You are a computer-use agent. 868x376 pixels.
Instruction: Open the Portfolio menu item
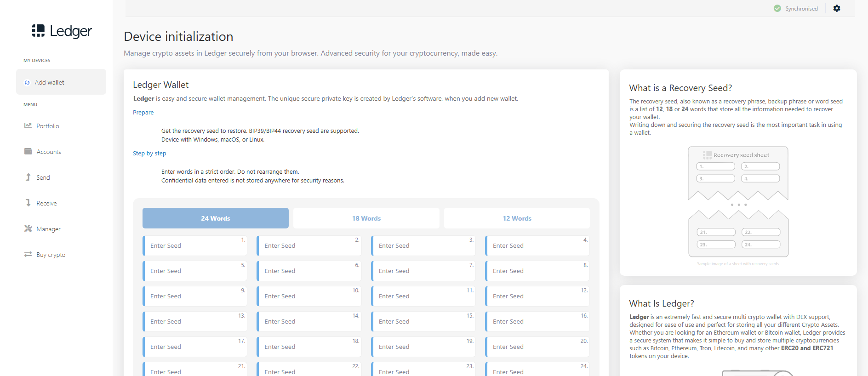48,126
